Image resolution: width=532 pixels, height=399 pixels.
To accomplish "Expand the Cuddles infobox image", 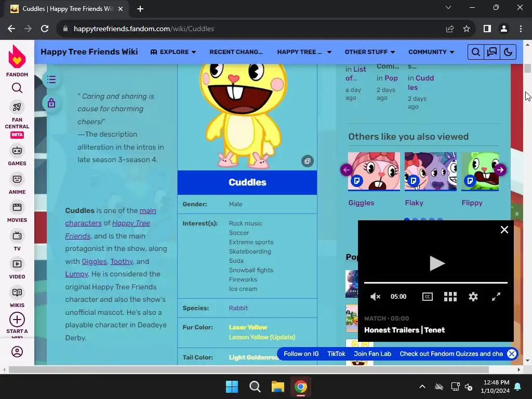I will point(308,161).
